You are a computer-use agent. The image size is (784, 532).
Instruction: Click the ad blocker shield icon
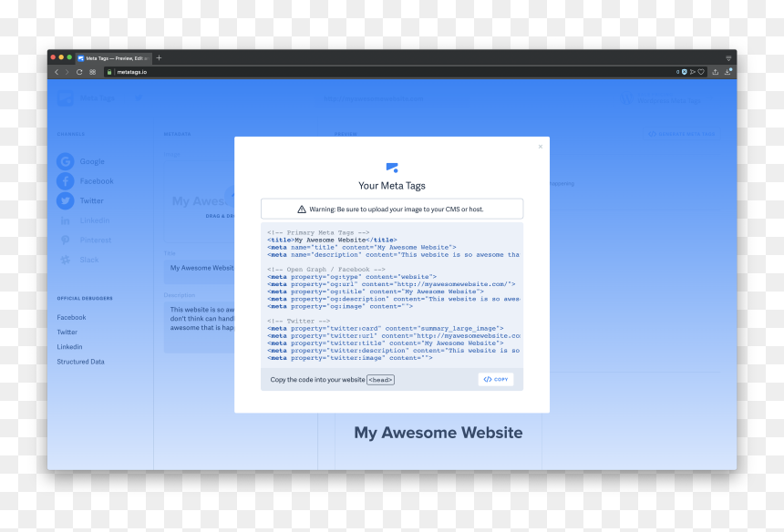pos(684,72)
